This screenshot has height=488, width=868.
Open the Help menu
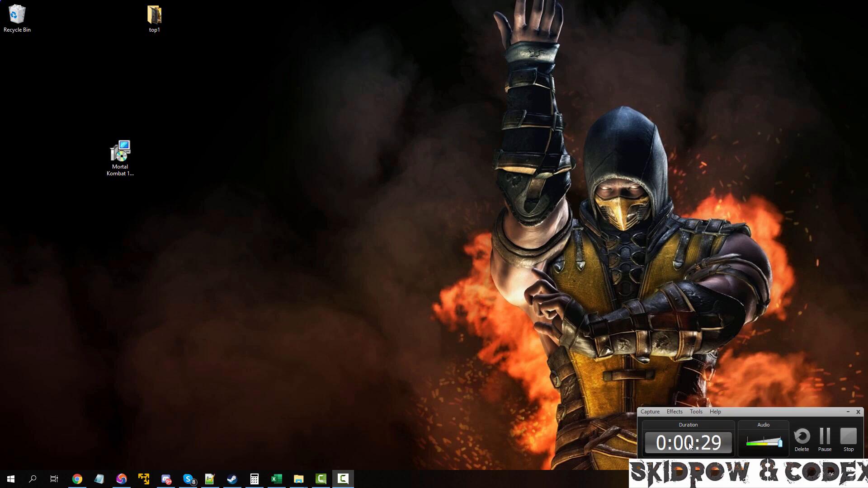pos(715,412)
